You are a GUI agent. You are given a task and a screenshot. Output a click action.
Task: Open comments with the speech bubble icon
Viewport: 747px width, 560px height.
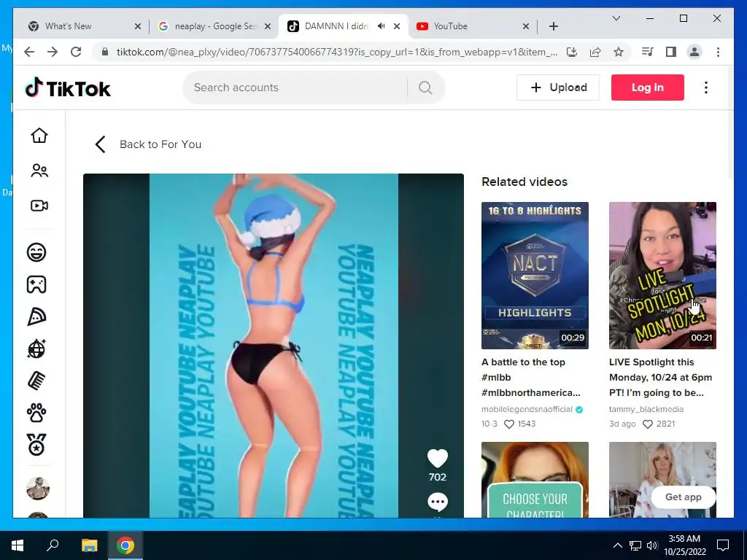point(438,502)
